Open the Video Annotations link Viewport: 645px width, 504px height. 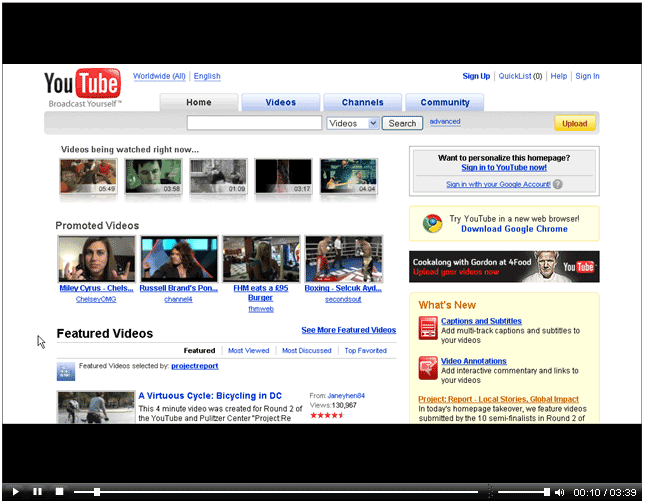coord(473,361)
